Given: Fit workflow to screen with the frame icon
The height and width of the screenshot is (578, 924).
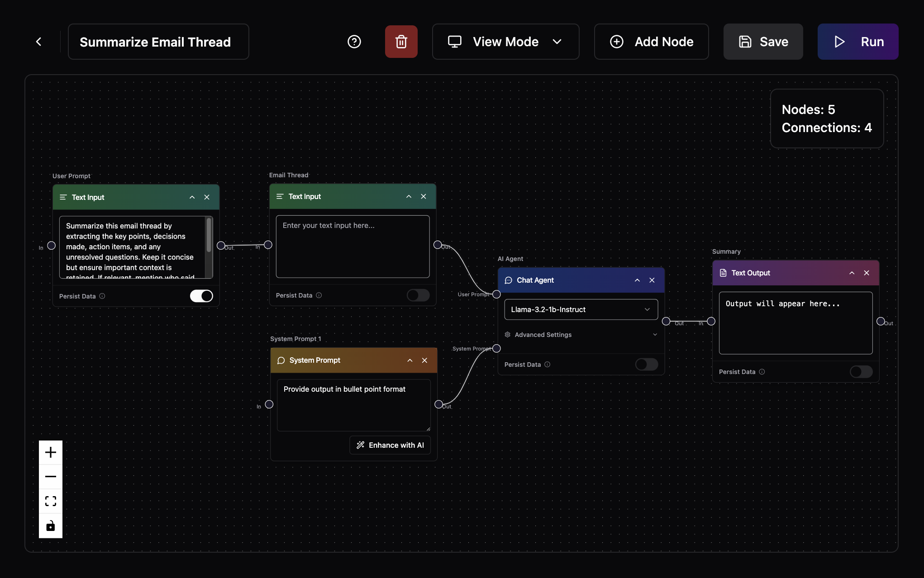Looking at the screenshot, I should pyautogui.click(x=50, y=501).
